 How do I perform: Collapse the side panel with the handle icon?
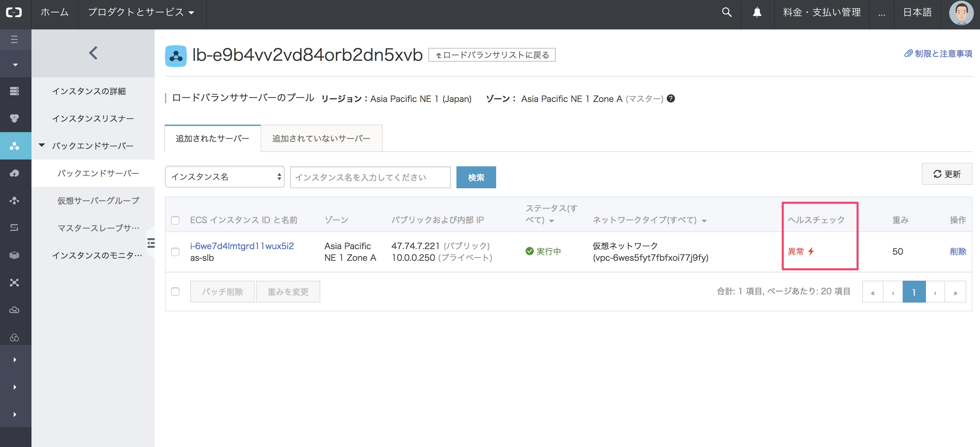151,243
